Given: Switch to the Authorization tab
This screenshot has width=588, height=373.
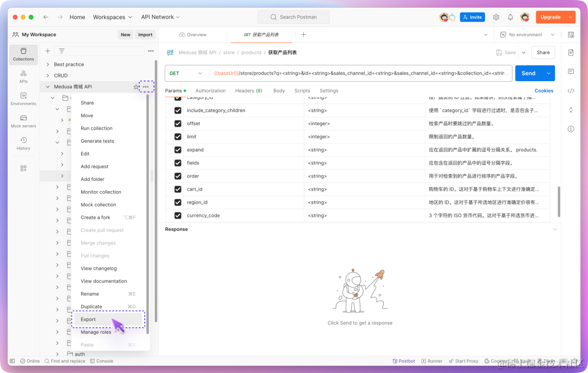Looking at the screenshot, I should pyautogui.click(x=210, y=91).
